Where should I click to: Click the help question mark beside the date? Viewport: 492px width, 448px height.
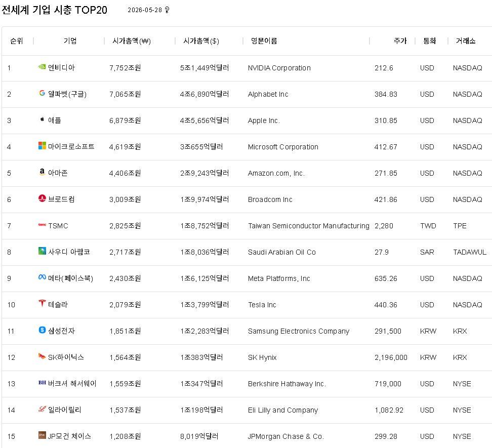[x=167, y=10]
